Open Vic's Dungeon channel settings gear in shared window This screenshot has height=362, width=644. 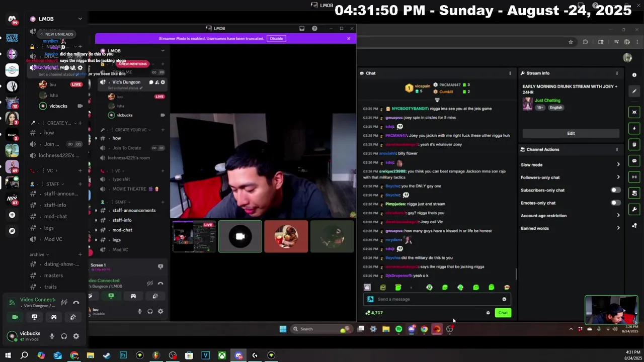point(163,82)
